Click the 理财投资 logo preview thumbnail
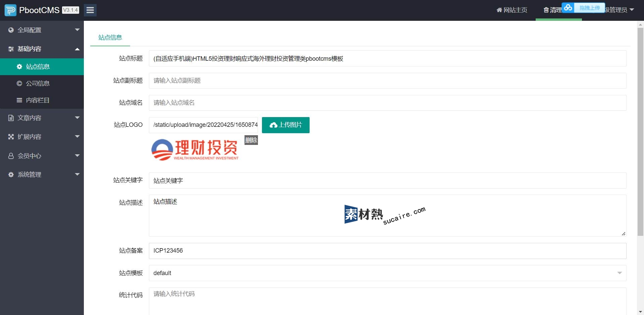 click(x=195, y=150)
